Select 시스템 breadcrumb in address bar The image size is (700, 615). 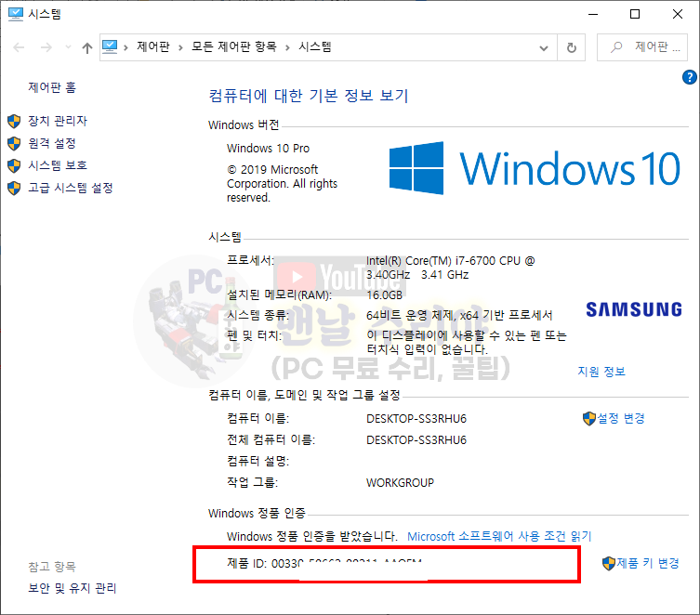pos(315,46)
